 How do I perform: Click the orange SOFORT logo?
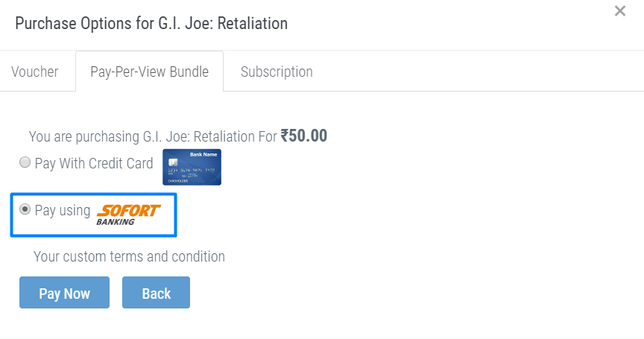pyautogui.click(x=128, y=211)
